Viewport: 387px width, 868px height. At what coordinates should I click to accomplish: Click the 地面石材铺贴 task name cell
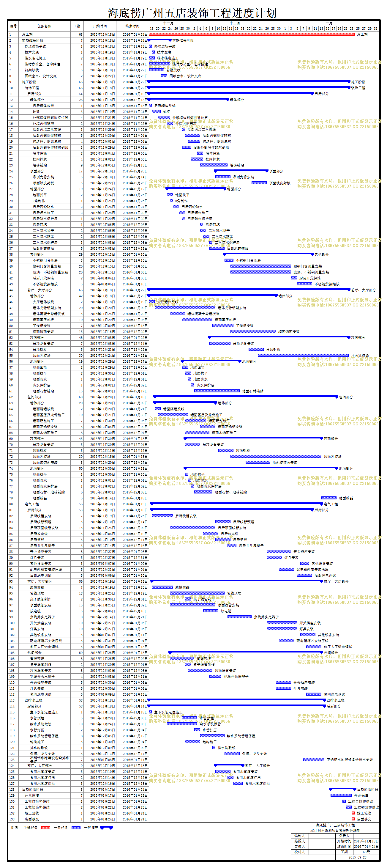43,391
